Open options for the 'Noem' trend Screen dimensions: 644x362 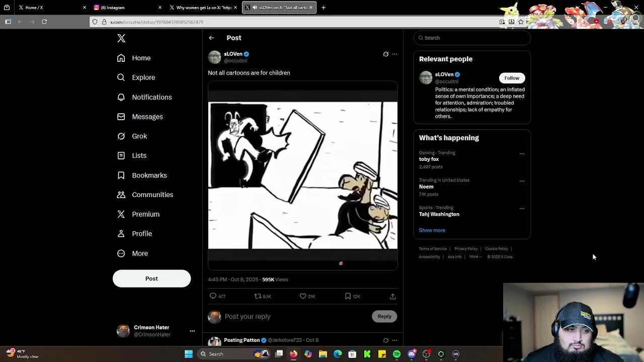click(x=522, y=181)
